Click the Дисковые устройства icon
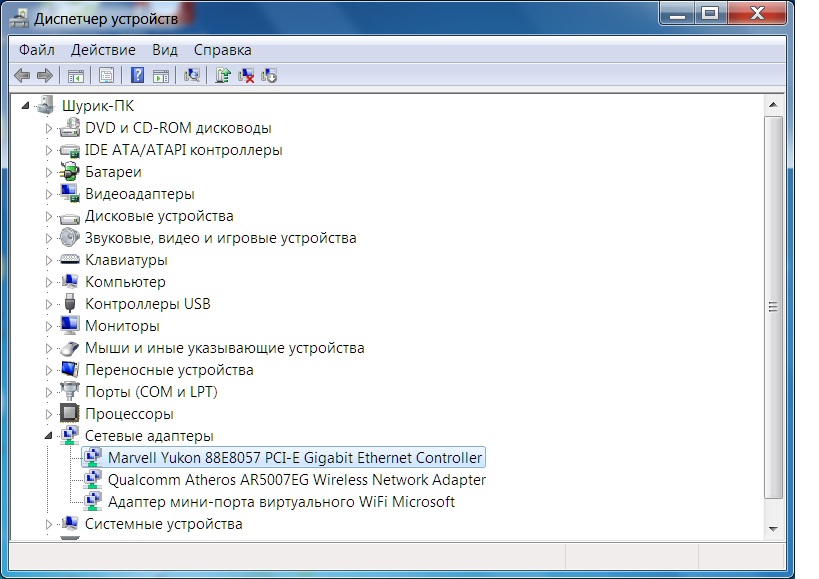The height and width of the screenshot is (579, 819). click(x=69, y=217)
